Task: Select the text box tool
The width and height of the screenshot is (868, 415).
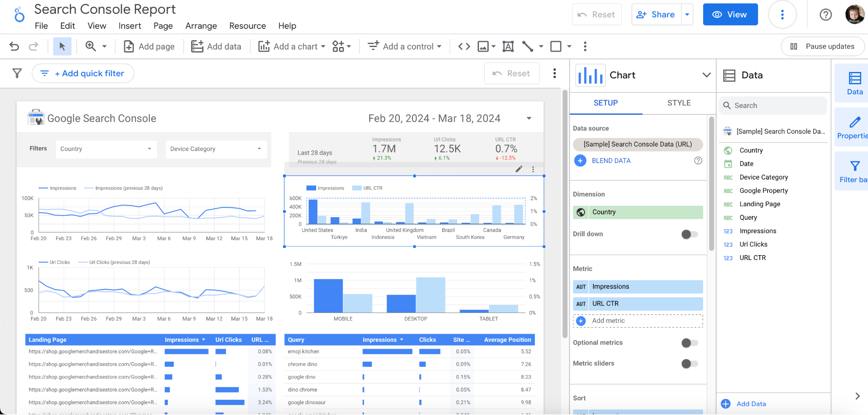Action: tap(508, 46)
